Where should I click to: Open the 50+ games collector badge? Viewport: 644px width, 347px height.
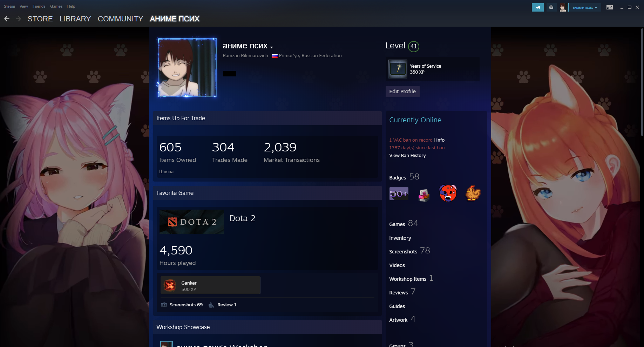click(x=399, y=193)
